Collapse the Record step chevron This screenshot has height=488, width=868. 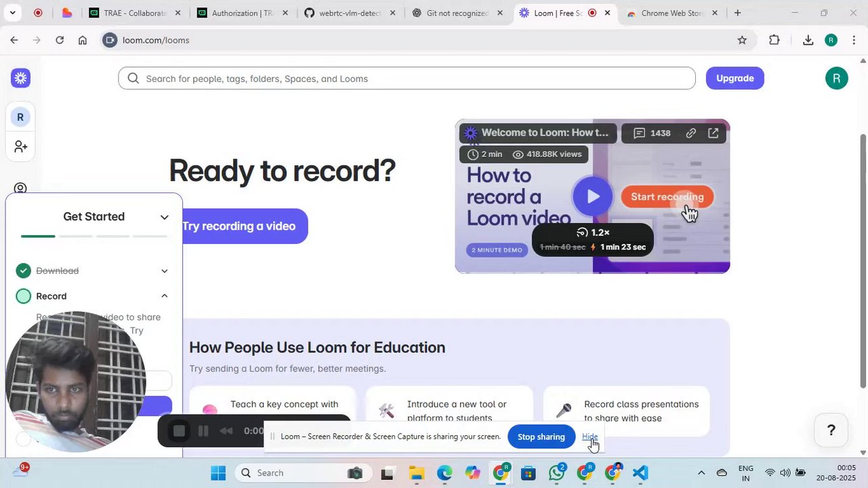[164, 296]
